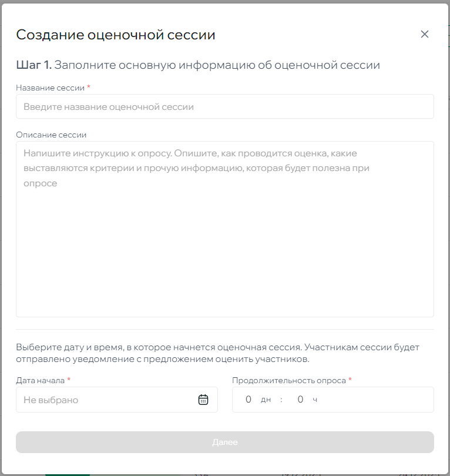
Task: Click the red asterisk beside "Название сессии"
Action: (89, 87)
